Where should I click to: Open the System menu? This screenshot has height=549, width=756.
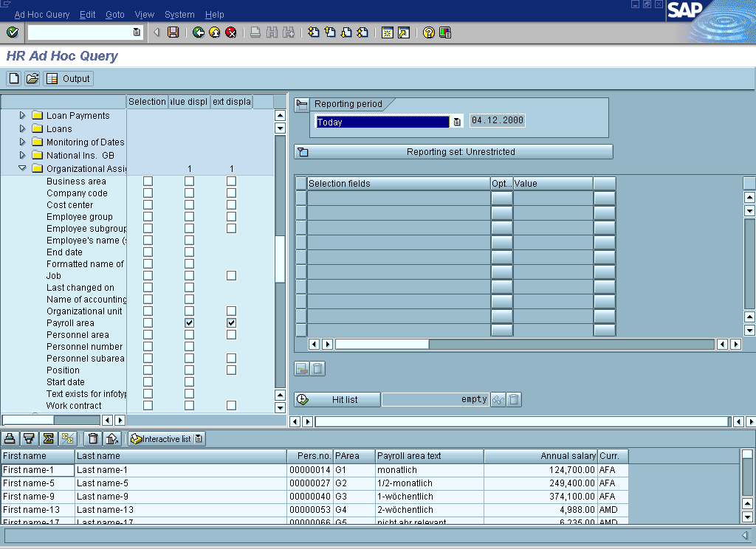tap(179, 15)
